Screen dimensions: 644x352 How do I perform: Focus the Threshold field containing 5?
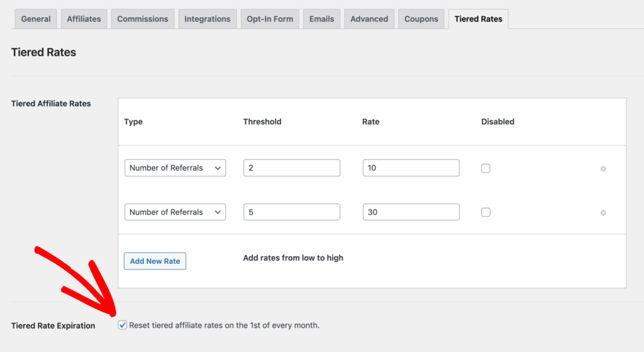click(x=292, y=212)
